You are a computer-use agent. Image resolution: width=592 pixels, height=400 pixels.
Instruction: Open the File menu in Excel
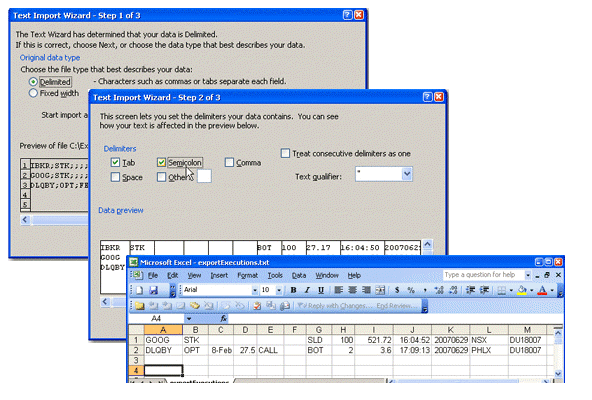tap(153, 275)
